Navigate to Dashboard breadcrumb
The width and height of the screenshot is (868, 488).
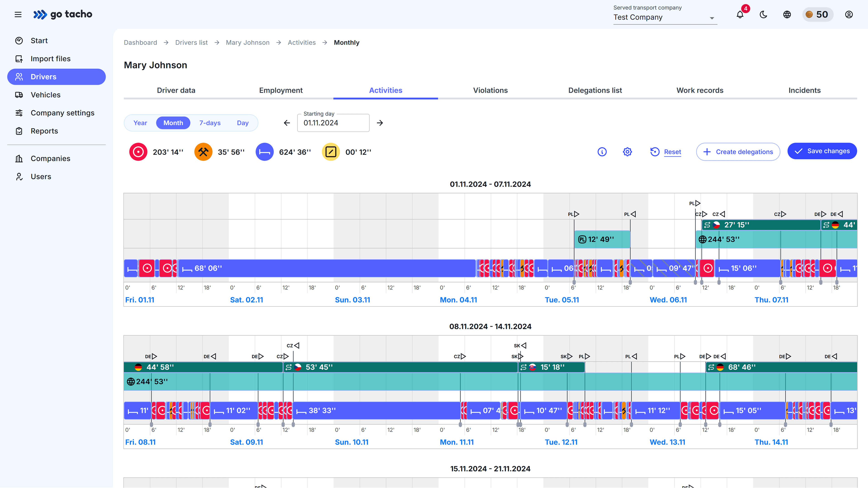(x=141, y=43)
